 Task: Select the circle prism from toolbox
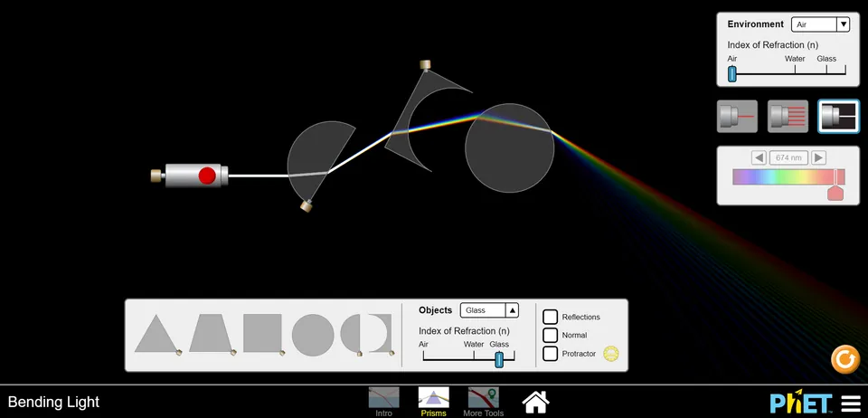pos(313,335)
